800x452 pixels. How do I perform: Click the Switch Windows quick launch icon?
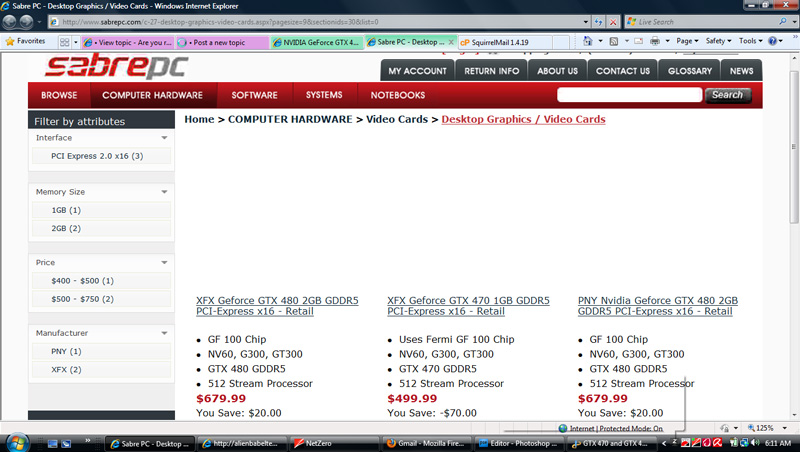click(66, 444)
